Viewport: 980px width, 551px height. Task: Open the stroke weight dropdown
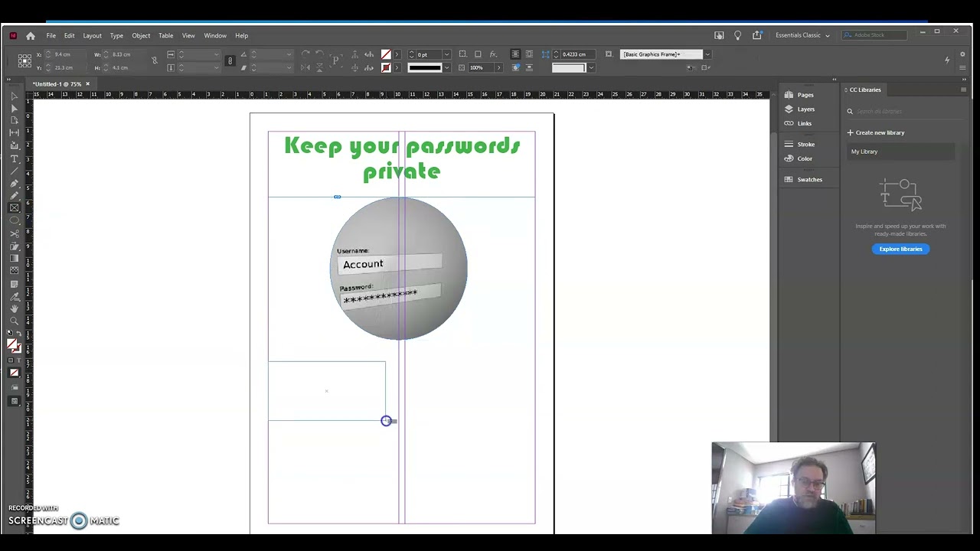tap(446, 54)
